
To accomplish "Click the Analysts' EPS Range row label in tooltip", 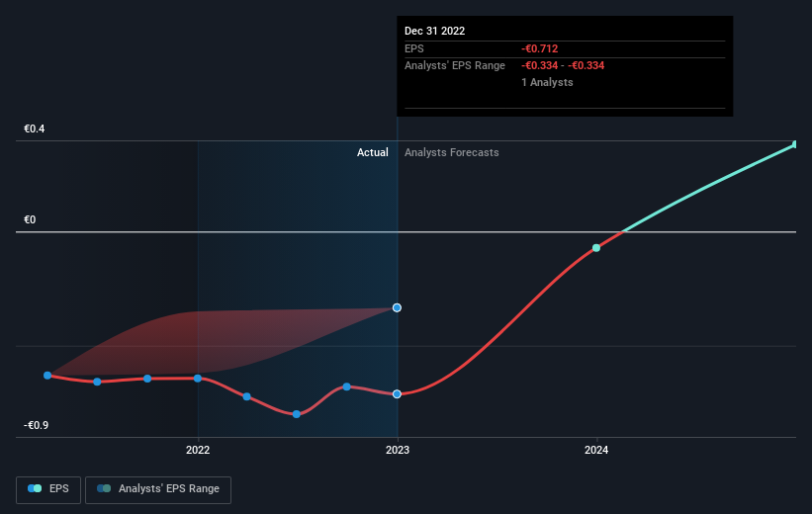I will click(455, 66).
